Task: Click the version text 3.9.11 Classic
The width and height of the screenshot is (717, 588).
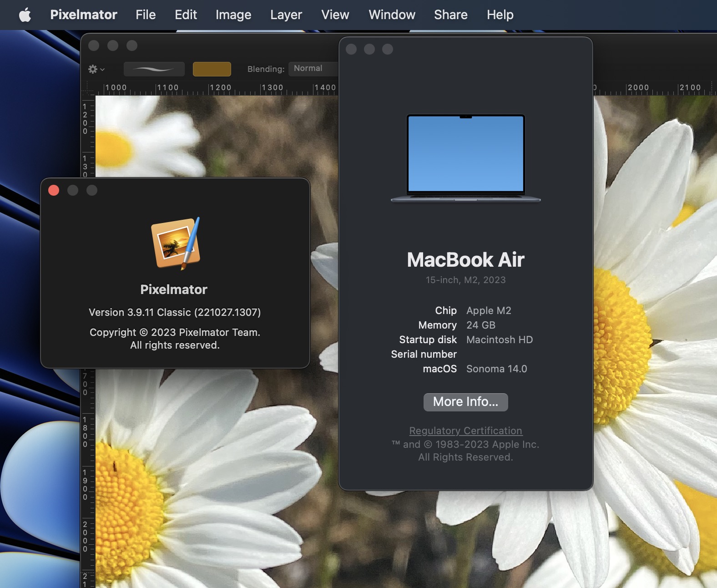Action: (x=175, y=312)
